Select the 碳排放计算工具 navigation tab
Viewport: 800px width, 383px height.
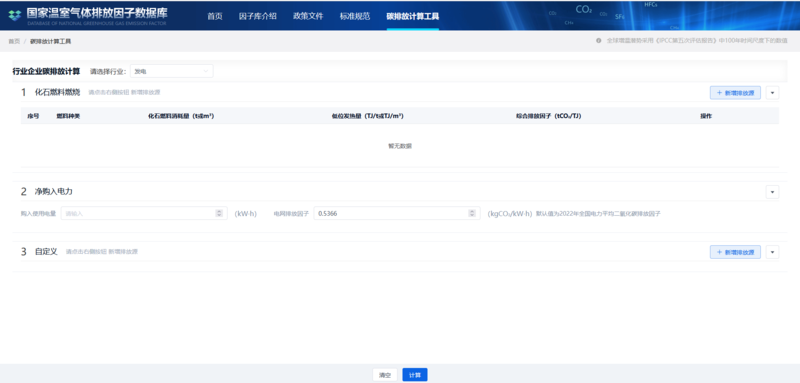(413, 16)
